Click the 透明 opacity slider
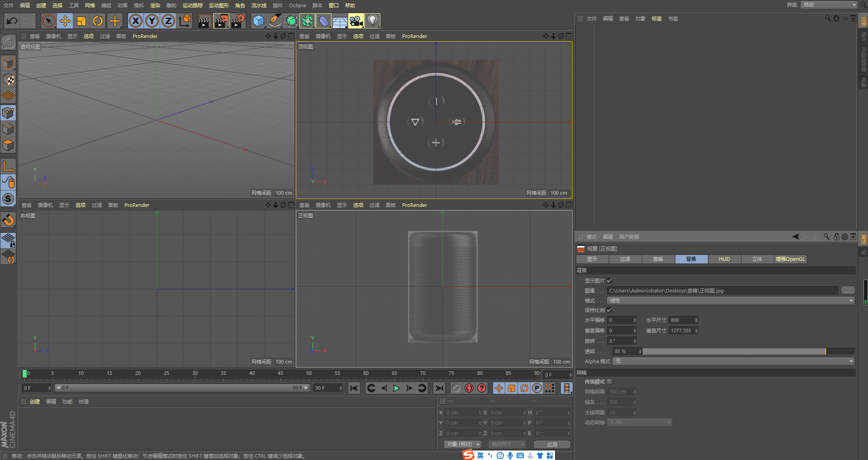Viewport: 868px width, 460px height. 748,351
